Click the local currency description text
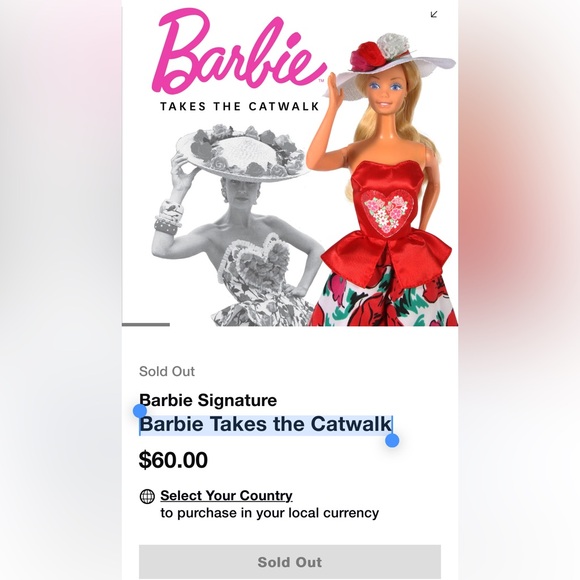 pos(270,513)
